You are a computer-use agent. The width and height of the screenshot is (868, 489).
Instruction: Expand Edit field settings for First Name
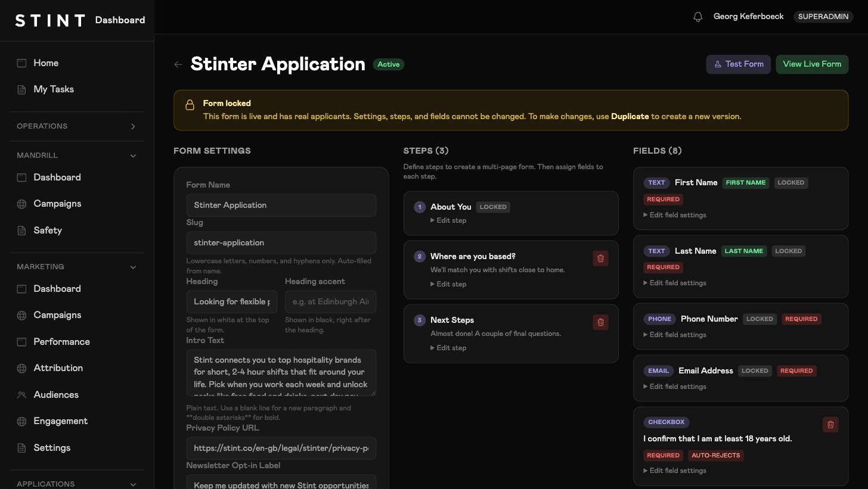tap(675, 215)
